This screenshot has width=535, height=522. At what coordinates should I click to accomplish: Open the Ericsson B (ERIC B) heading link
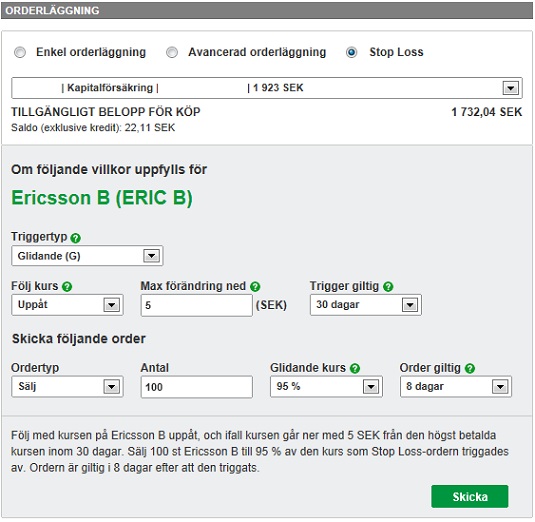point(102,198)
